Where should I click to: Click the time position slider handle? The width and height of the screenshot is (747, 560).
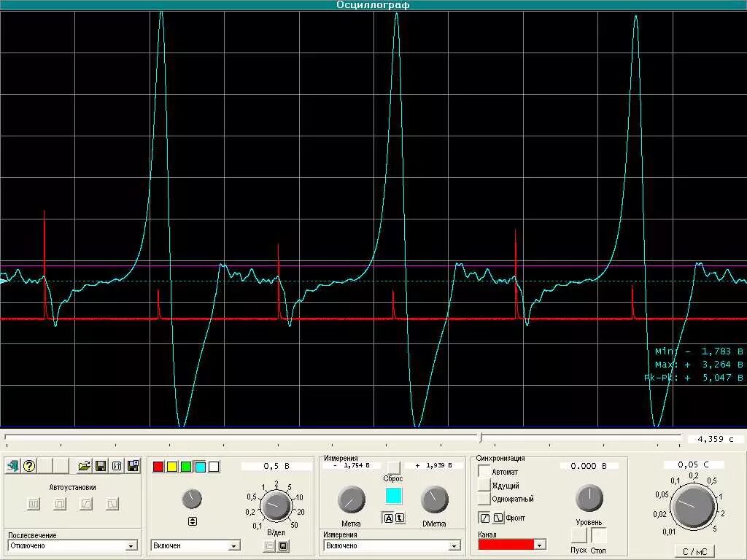(x=481, y=437)
